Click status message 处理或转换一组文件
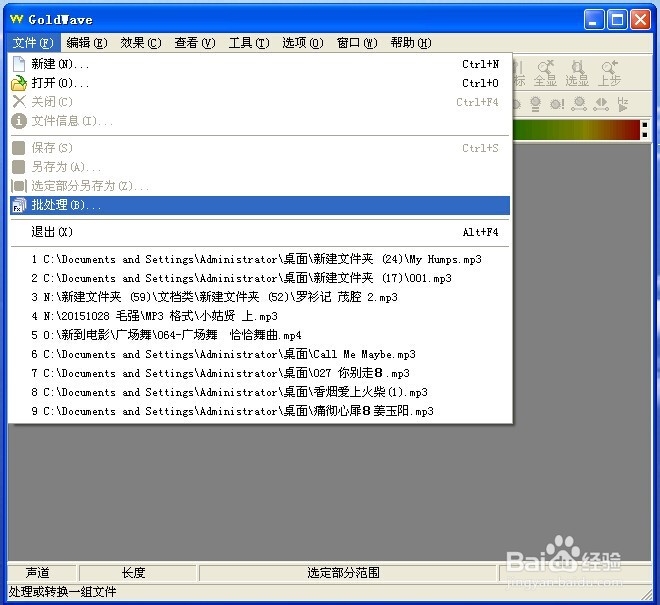The width and height of the screenshot is (660, 605). pos(62,592)
